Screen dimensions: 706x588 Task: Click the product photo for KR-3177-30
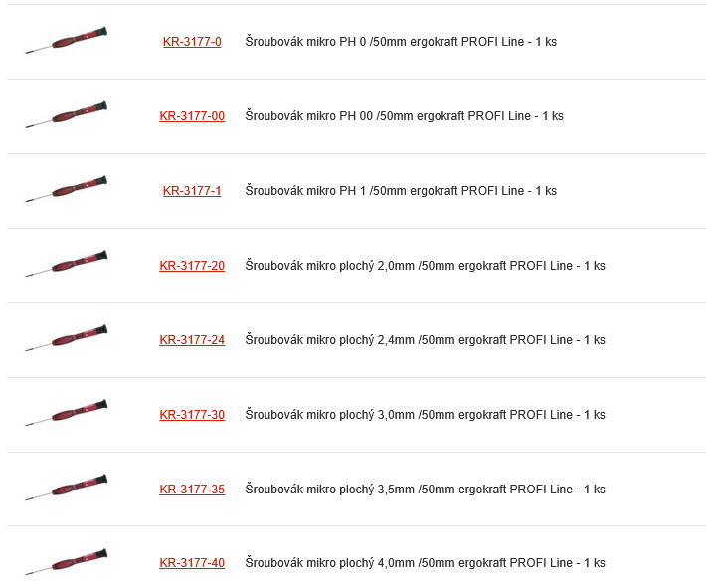67,415
